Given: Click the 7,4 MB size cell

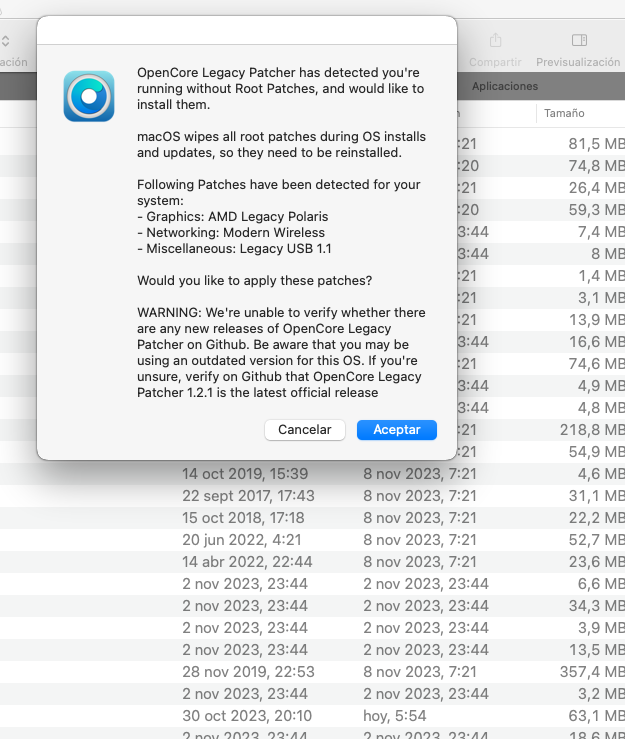Looking at the screenshot, I should tap(601, 232).
